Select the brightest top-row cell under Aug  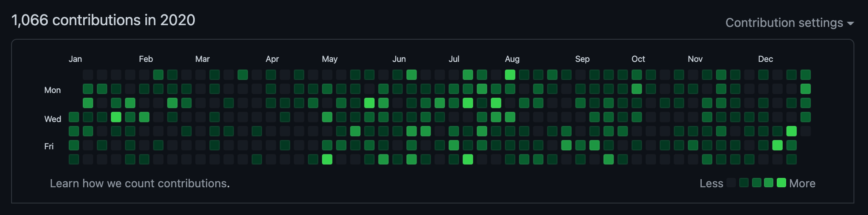click(x=510, y=75)
